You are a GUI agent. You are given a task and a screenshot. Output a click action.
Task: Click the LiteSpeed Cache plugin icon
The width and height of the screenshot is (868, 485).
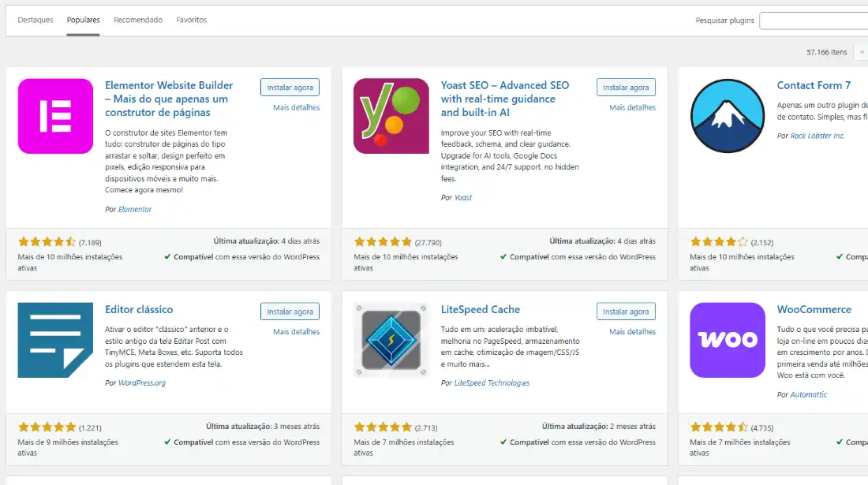pyautogui.click(x=391, y=341)
